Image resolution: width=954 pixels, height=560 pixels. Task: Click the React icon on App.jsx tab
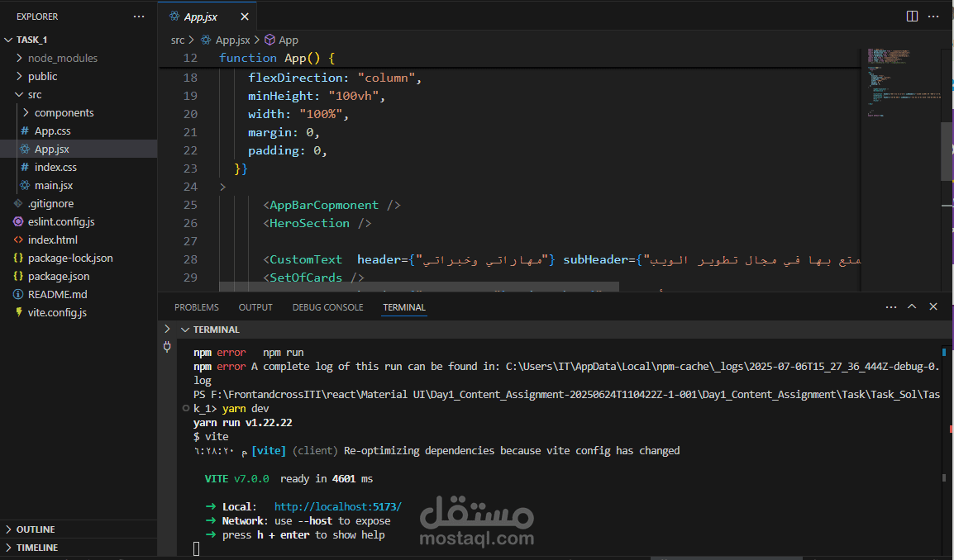[174, 17]
